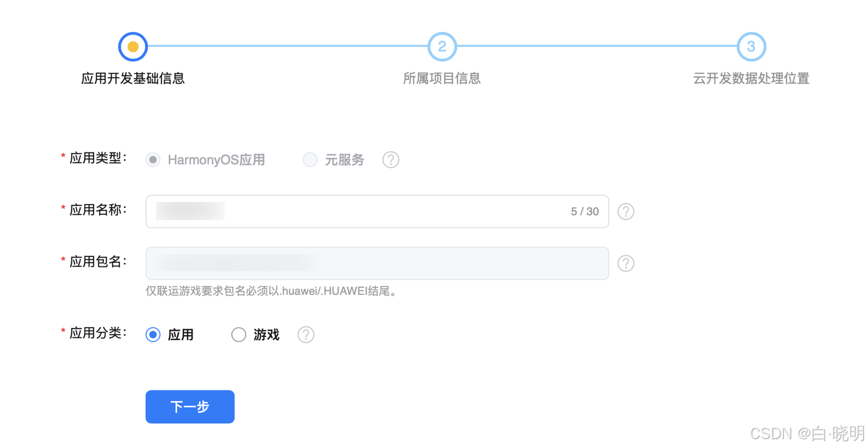
Task: Choose 游戏 as the app category
Action: click(239, 335)
